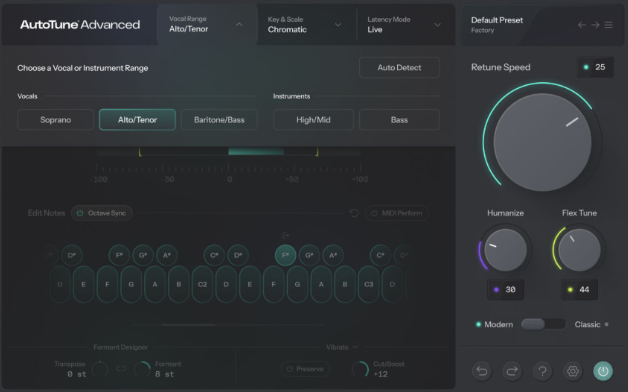The height and width of the screenshot is (392, 628).
Task: Open the settings gear icon
Action: pyautogui.click(x=573, y=371)
